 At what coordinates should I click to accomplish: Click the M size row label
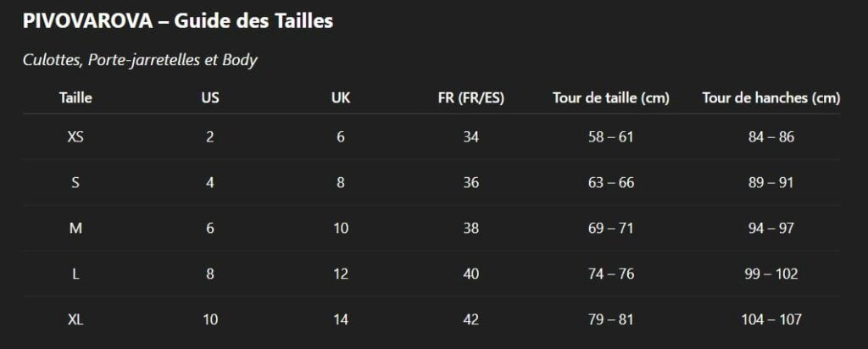[x=75, y=228]
